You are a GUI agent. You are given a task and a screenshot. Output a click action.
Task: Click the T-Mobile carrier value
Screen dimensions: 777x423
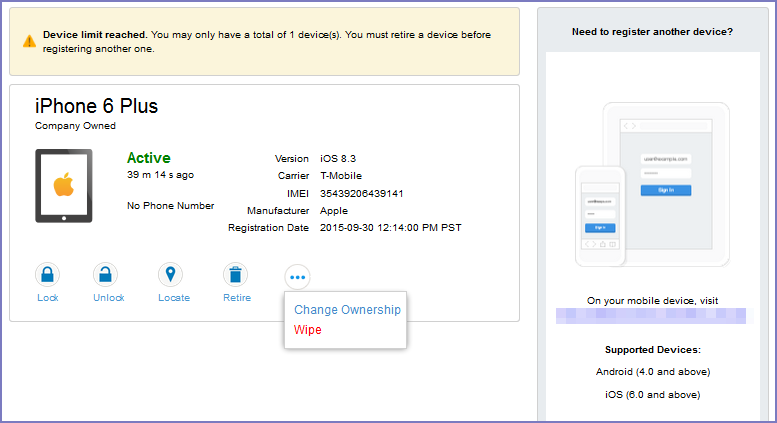click(341, 176)
